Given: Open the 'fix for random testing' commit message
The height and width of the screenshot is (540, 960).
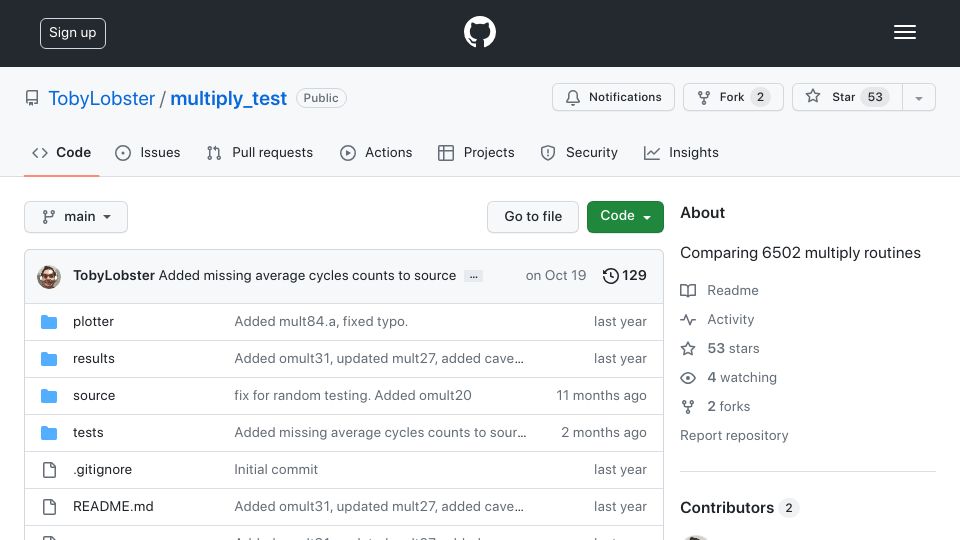Looking at the screenshot, I should click(x=353, y=396).
